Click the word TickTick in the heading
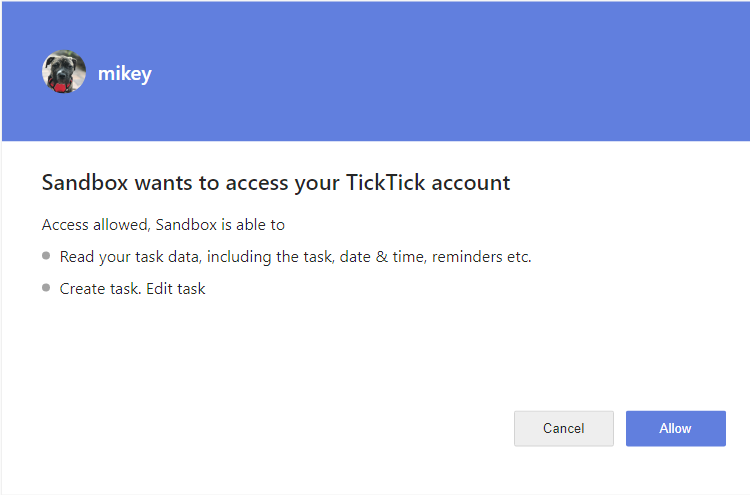This screenshot has width=750, height=495. pos(385,183)
